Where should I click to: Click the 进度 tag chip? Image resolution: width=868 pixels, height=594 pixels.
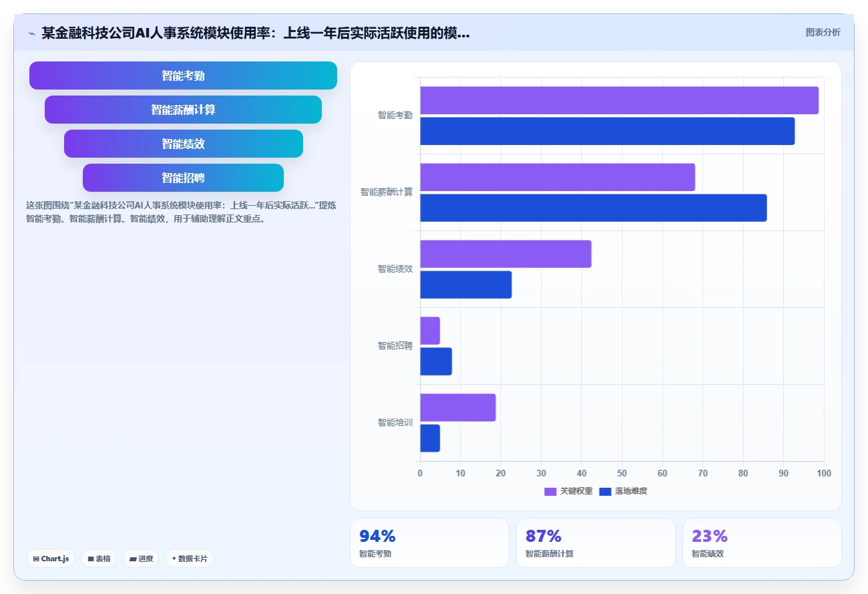click(141, 559)
